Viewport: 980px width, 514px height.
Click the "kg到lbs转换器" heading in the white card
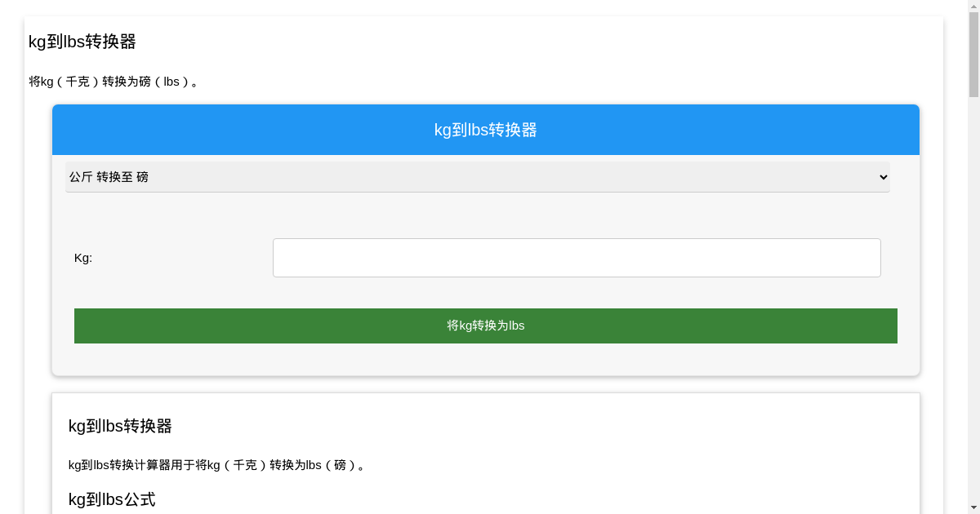pyautogui.click(x=120, y=426)
